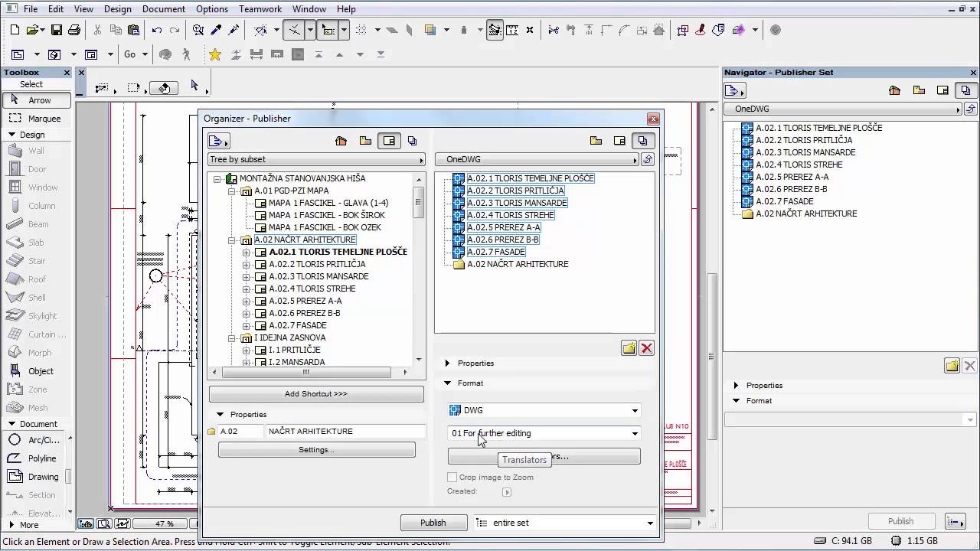Click red delete X icon in Organizer

tap(647, 348)
